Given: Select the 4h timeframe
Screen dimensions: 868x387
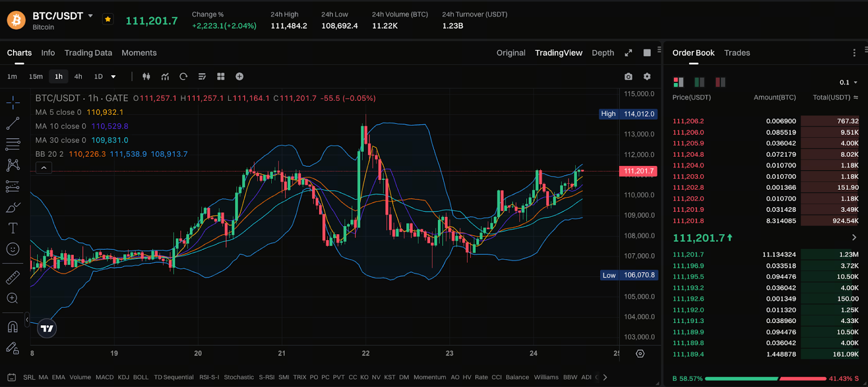Looking at the screenshot, I should (78, 76).
